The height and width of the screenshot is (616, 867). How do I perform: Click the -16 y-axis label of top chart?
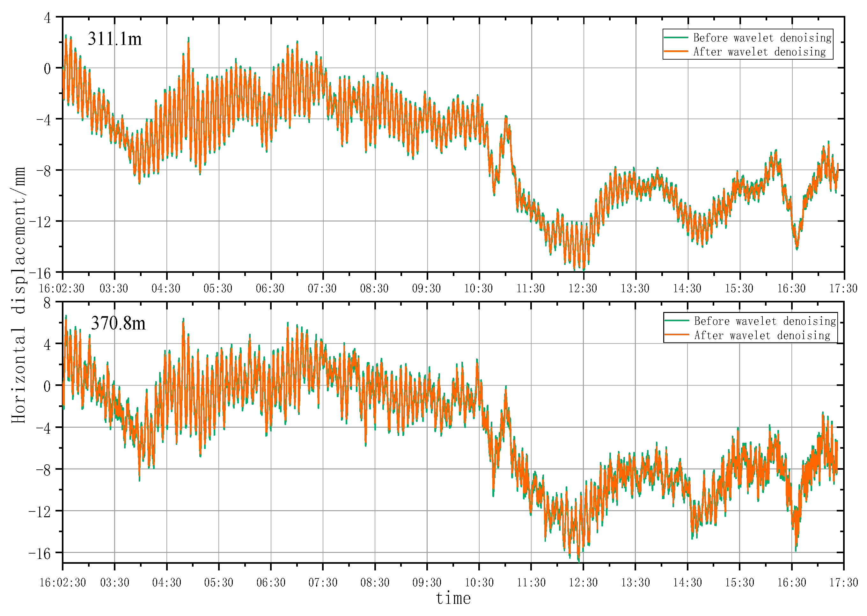click(x=40, y=273)
